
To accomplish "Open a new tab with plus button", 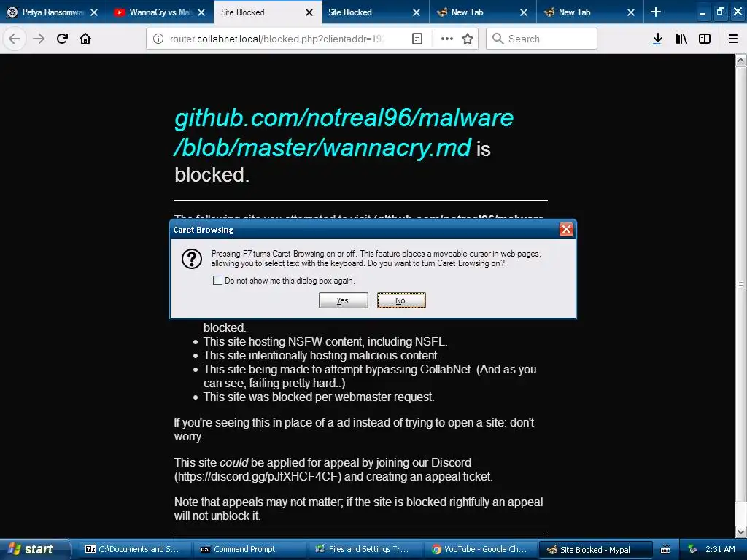I will [656, 12].
